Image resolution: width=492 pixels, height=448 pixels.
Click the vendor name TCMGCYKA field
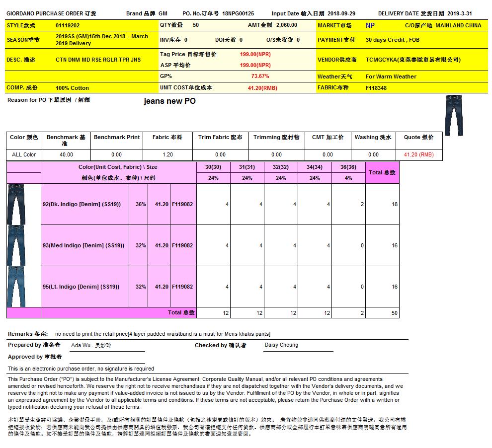(x=413, y=60)
